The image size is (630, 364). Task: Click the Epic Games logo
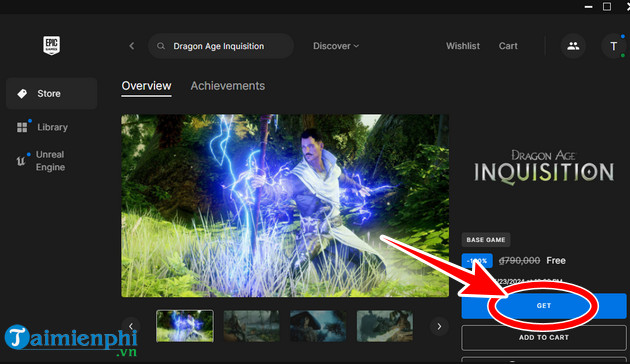tap(51, 45)
